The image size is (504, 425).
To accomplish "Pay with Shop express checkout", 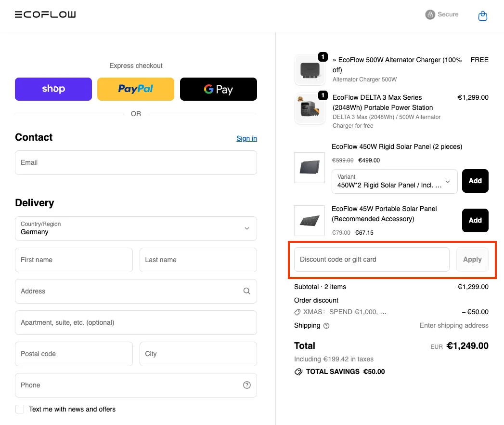I will tap(53, 89).
